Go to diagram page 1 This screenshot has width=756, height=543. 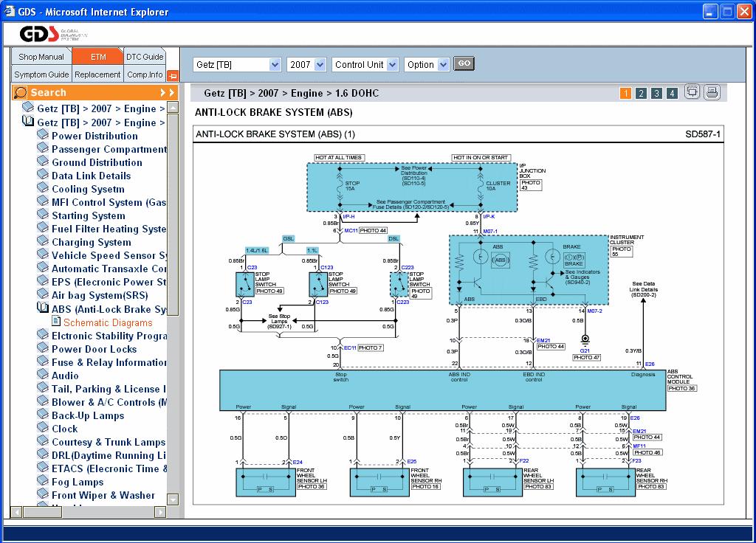[x=625, y=93]
